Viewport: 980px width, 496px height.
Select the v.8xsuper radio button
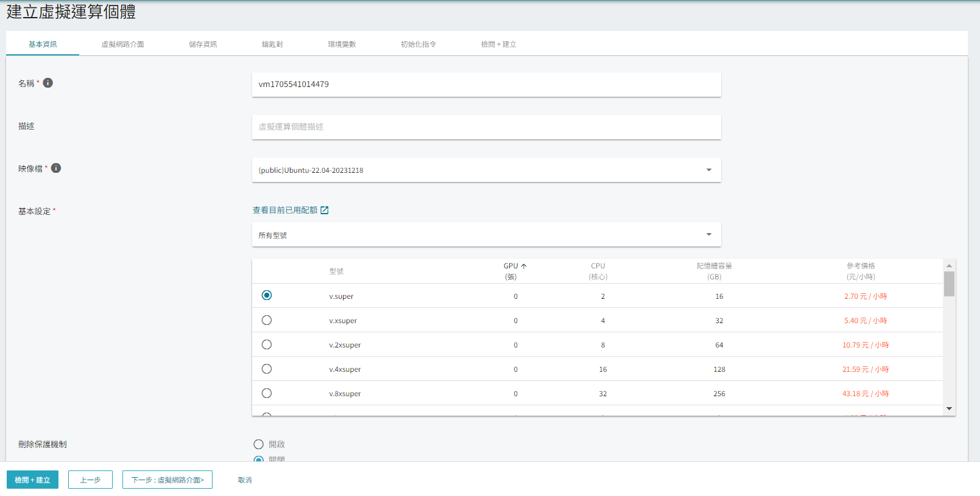tap(267, 393)
